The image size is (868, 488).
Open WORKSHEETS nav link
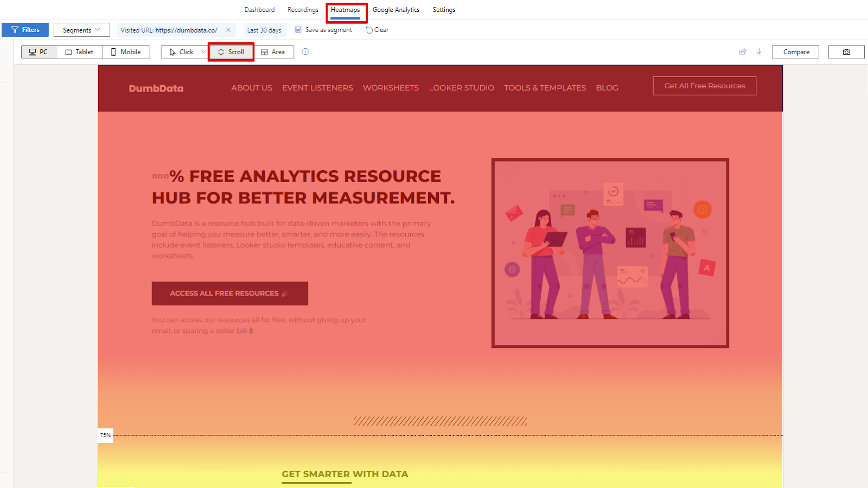coord(391,88)
